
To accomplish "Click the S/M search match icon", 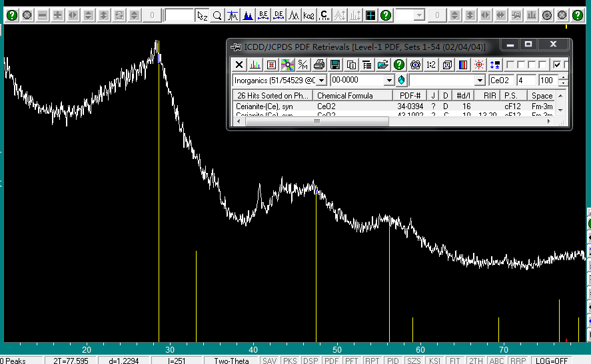I will 303,65.
